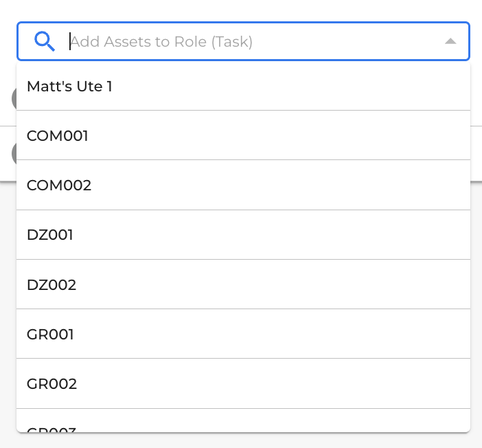Pick COM002 in the dropdown list
This screenshot has height=448, width=482.
pos(243,186)
